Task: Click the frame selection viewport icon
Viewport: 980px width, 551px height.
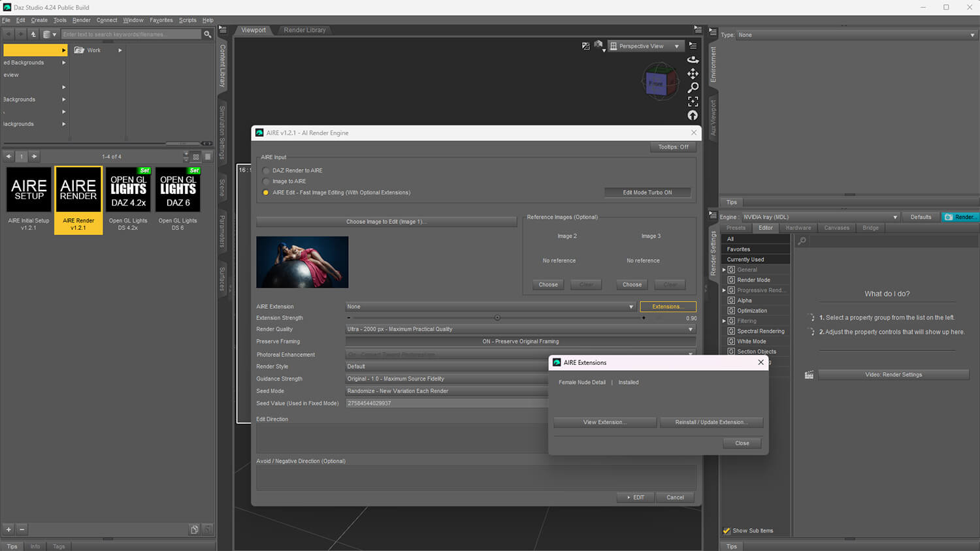Action: (x=693, y=101)
